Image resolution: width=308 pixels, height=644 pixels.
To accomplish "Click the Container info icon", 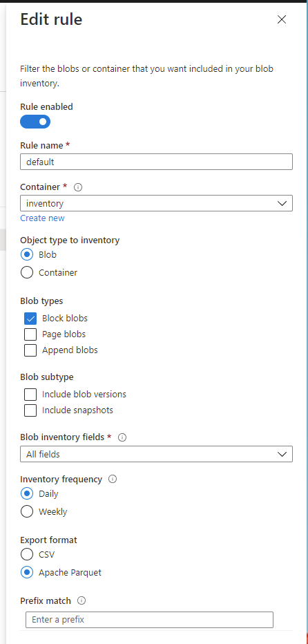I will tap(78, 187).
